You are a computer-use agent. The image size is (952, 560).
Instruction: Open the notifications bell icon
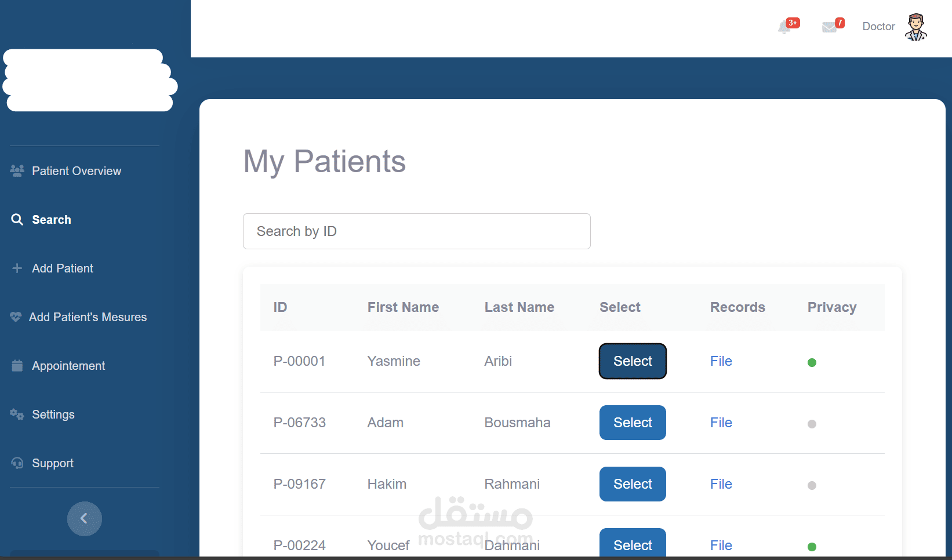pyautogui.click(x=784, y=27)
